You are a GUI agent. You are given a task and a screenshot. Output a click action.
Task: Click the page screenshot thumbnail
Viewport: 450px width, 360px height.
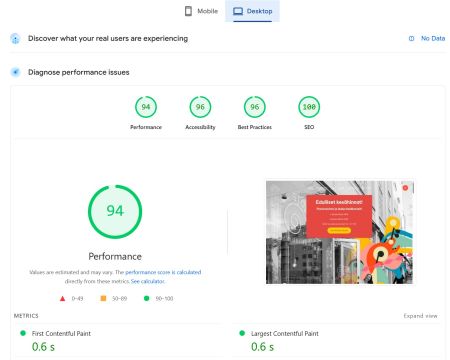tap(339, 232)
